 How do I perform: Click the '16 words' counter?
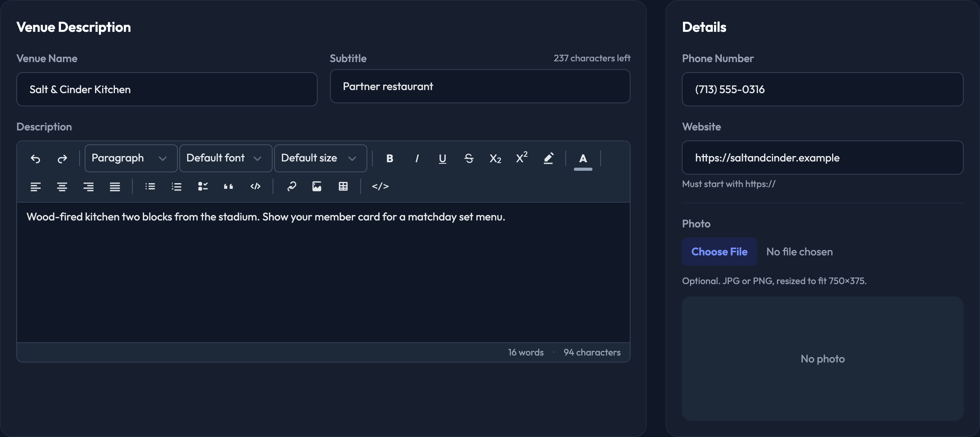tap(526, 352)
